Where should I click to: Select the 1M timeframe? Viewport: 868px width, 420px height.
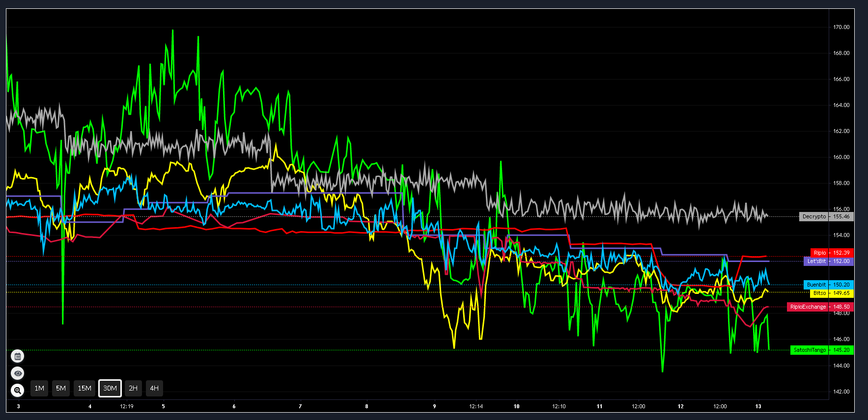39,388
